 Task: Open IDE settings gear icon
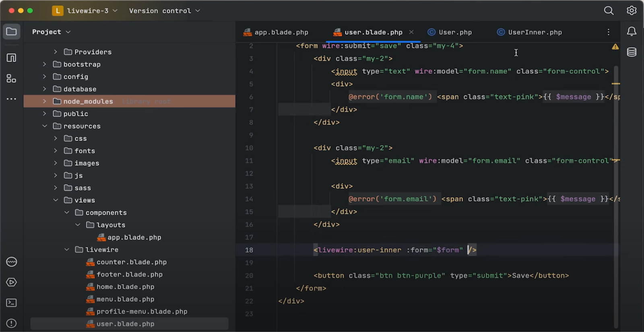632,10
